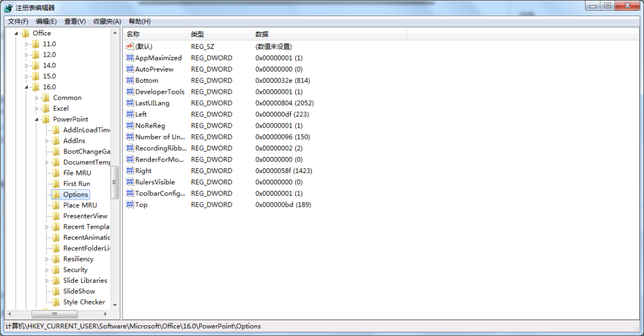Click the DWORD icon next to Left
644x336 pixels.
130,114
